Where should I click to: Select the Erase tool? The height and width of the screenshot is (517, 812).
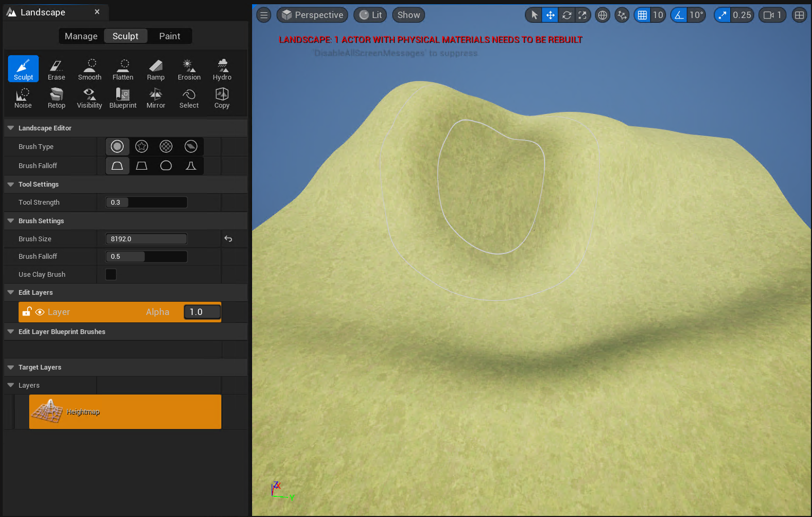coord(56,69)
